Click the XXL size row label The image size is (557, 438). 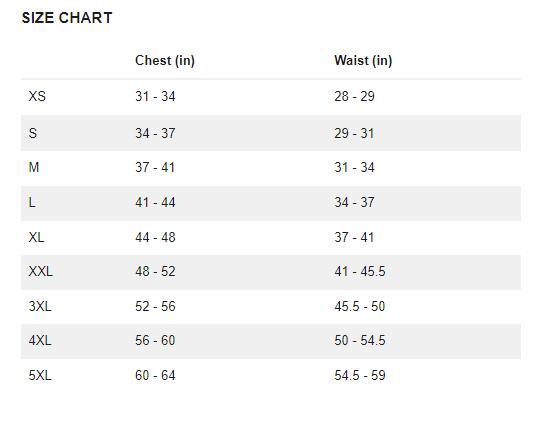tap(40, 271)
